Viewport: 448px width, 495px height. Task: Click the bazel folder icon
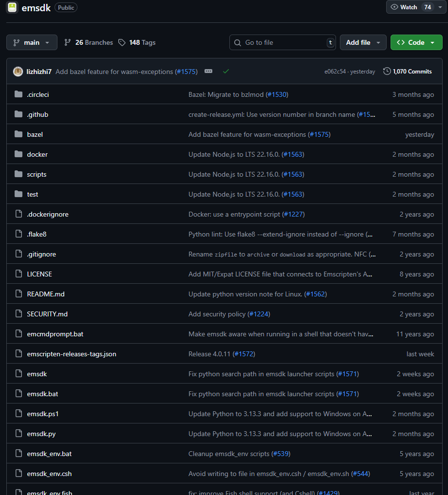[19, 134]
